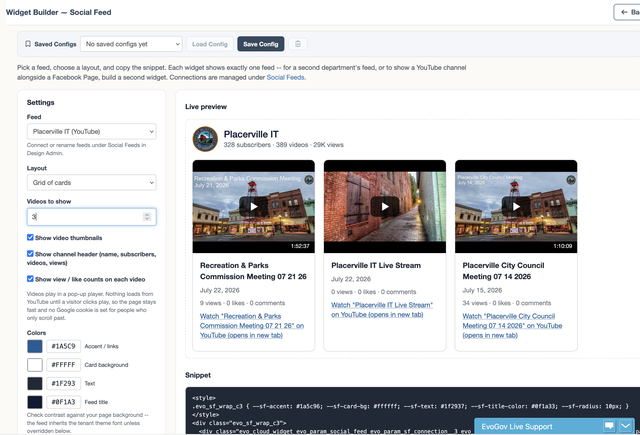Click the Save Config button
The width and height of the screenshot is (640, 435).
point(261,44)
